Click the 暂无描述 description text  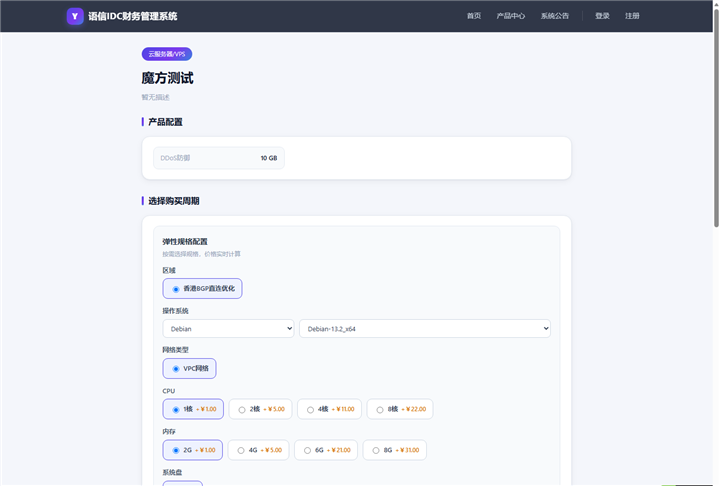[x=156, y=97]
